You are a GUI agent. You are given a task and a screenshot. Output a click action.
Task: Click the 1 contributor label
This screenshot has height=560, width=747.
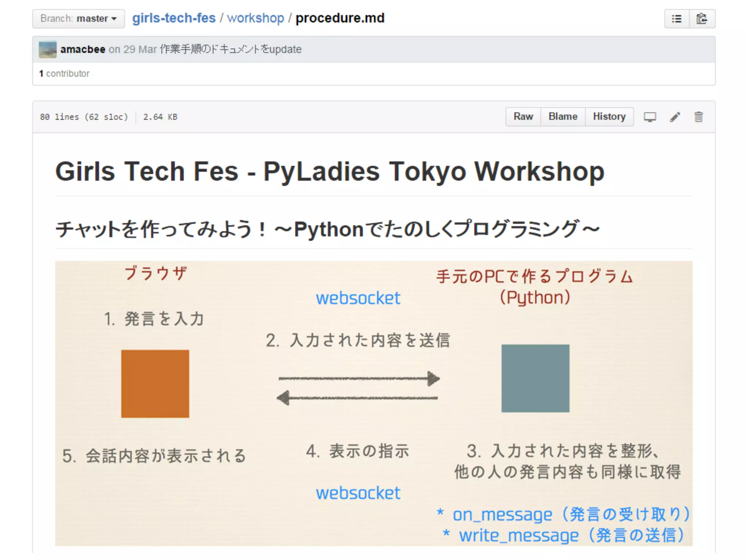[x=64, y=74]
